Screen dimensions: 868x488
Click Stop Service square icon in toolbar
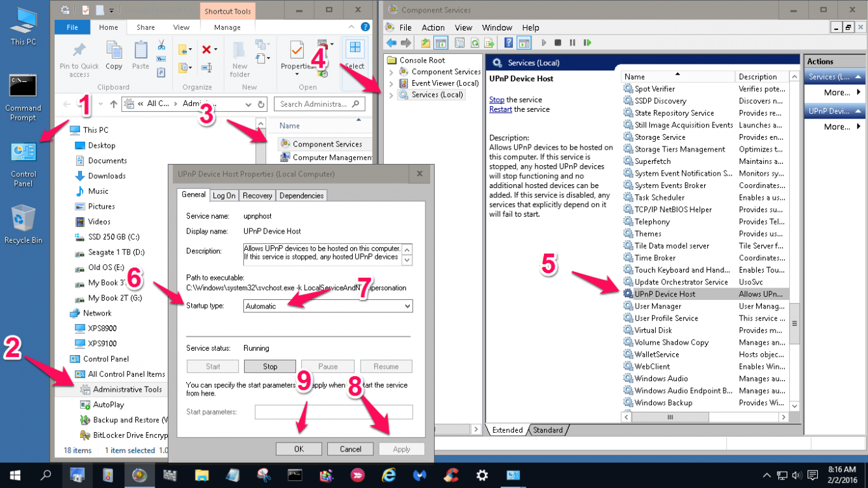click(x=558, y=43)
